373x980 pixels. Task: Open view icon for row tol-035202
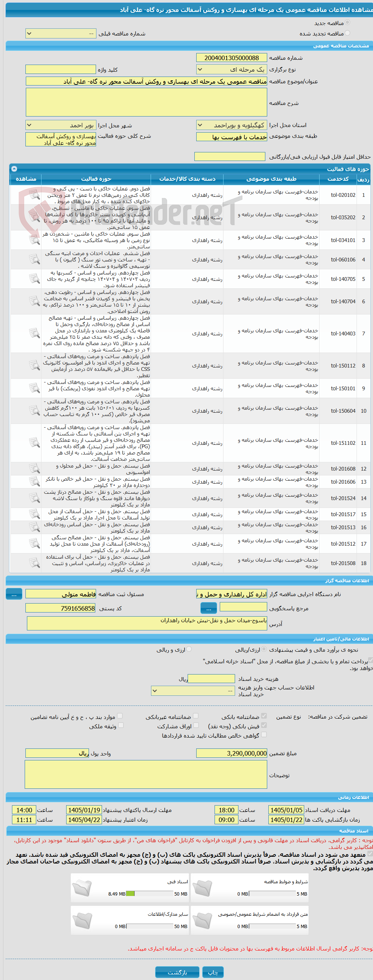[x=34, y=217]
